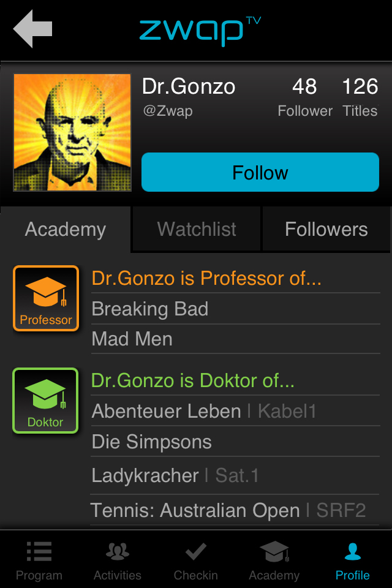Select Die Simpsons from Doktor list
Viewport: 392px width, 588px height.
(152, 442)
